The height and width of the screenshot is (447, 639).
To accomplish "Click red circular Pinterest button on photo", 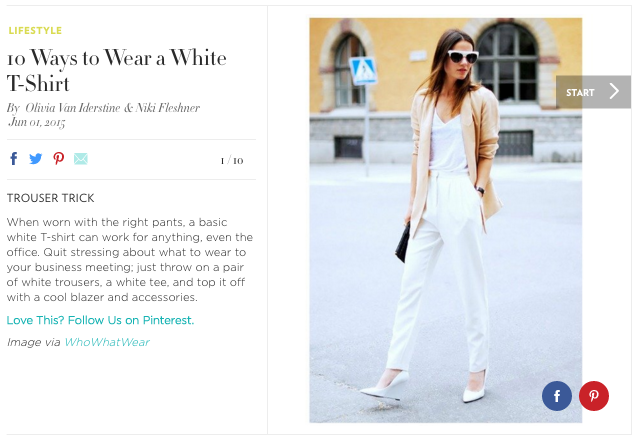I will pos(594,396).
